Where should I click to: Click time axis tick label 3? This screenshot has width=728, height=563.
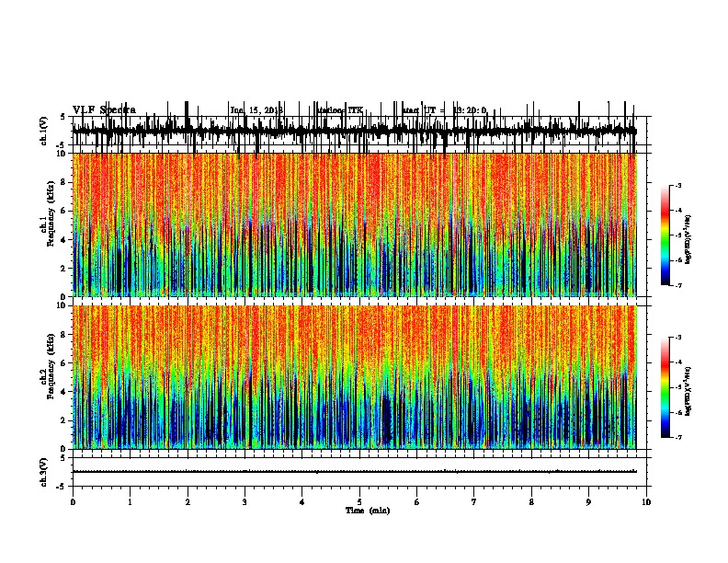[245, 502]
